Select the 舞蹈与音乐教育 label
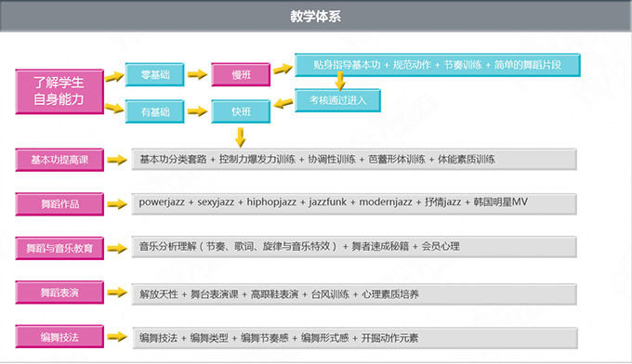The height and width of the screenshot is (364, 632). coord(59,249)
